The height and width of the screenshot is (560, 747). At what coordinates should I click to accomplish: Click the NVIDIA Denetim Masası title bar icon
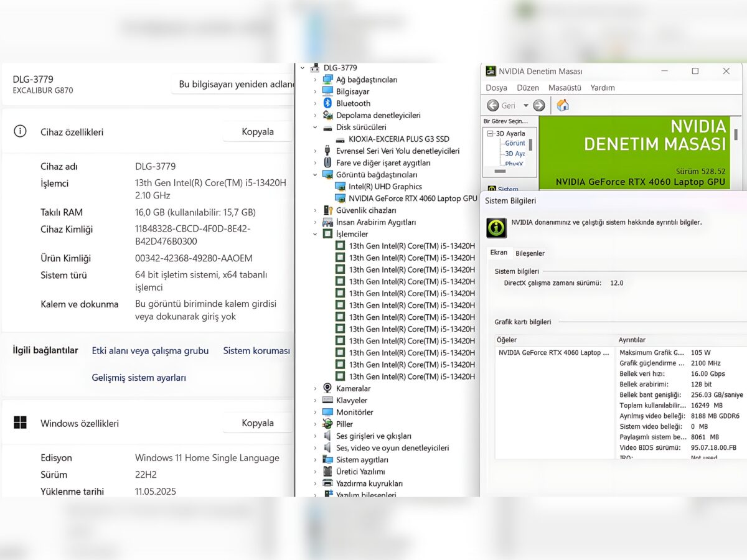pyautogui.click(x=491, y=71)
